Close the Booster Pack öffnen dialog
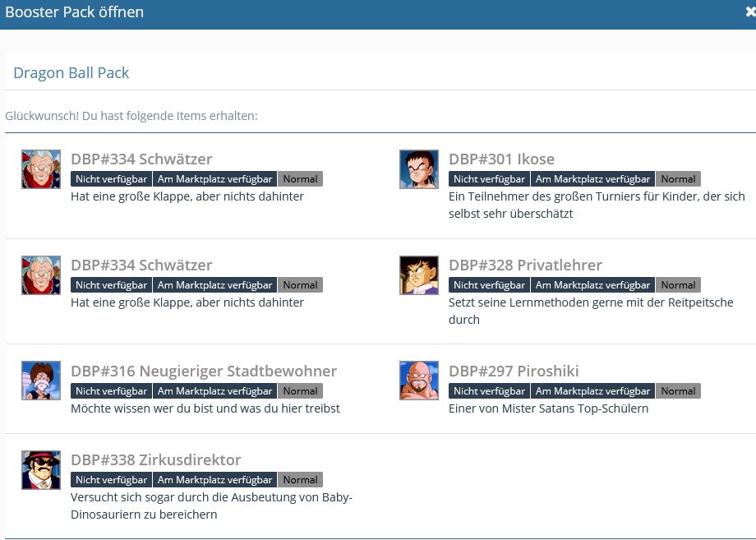756x540 pixels. click(x=749, y=12)
